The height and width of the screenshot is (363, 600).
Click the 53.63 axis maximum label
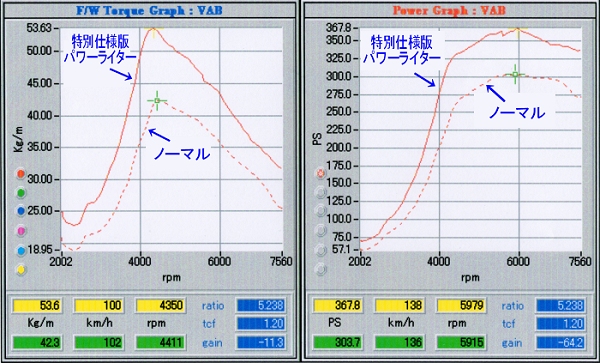40,28
